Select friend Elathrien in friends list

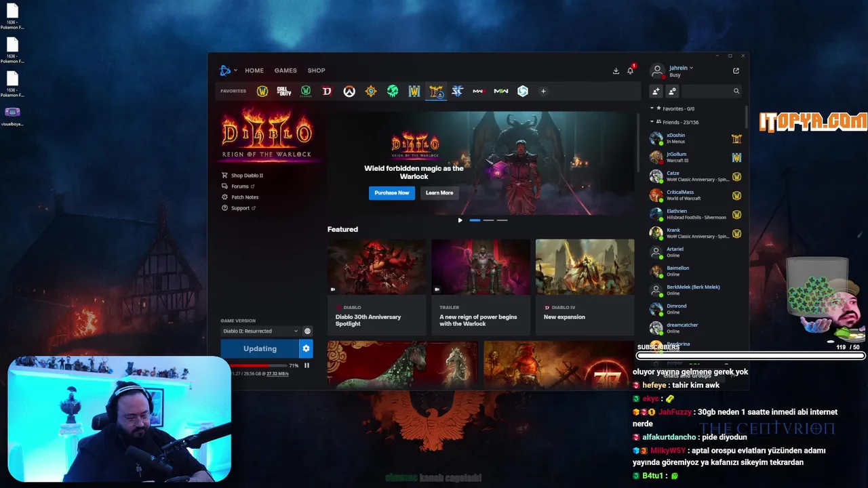[x=696, y=214]
